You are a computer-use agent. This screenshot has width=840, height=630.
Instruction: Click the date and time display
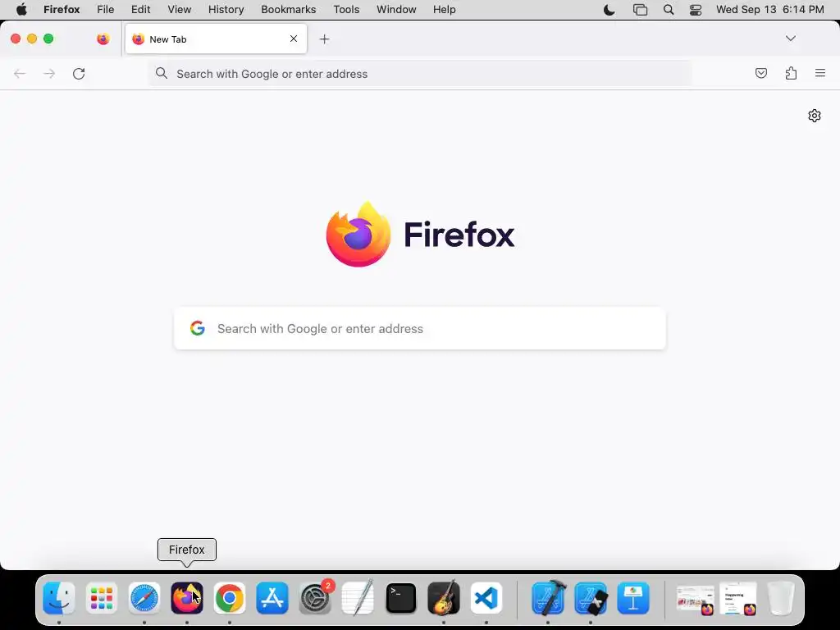[x=769, y=10]
